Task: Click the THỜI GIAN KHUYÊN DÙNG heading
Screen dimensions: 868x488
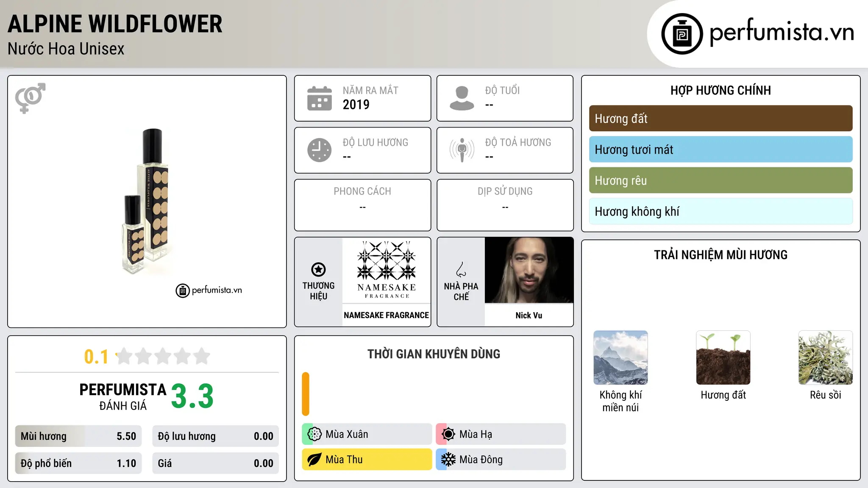Action: coord(434,354)
